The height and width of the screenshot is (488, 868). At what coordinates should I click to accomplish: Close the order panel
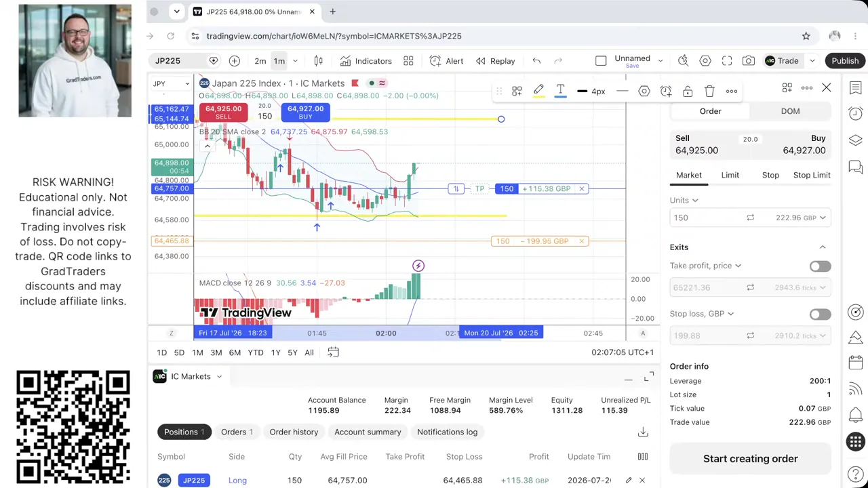[826, 87]
